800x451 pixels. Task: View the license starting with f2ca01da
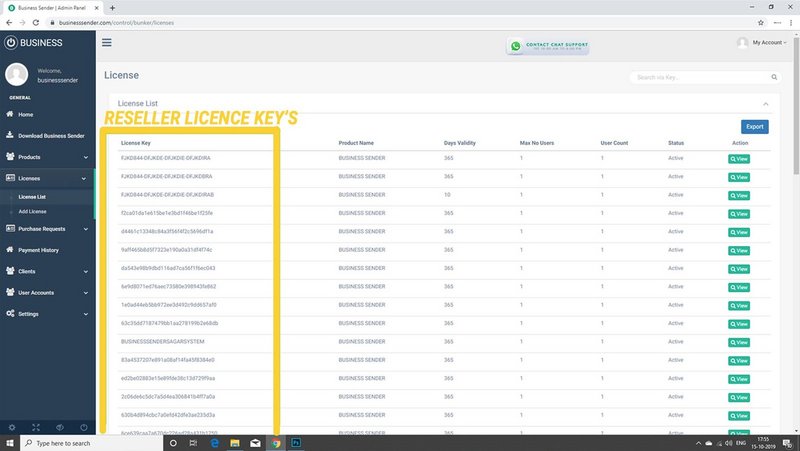(739, 214)
